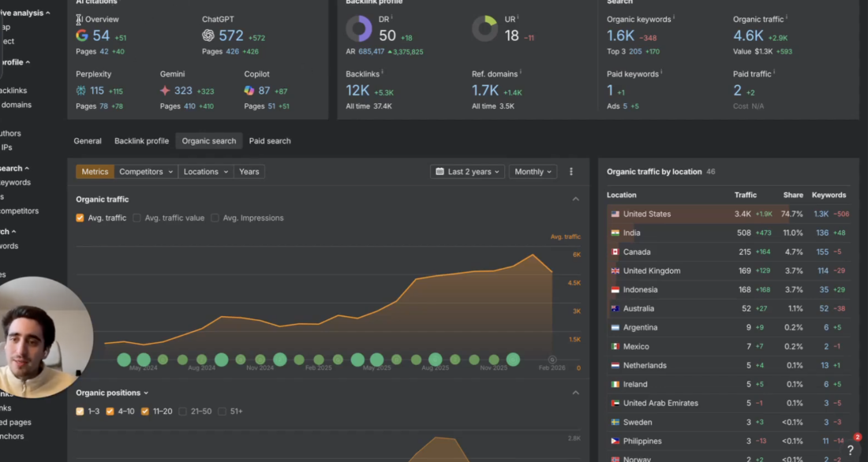Click the info icon beside DR
This screenshot has height=462, width=868.
(x=392, y=18)
